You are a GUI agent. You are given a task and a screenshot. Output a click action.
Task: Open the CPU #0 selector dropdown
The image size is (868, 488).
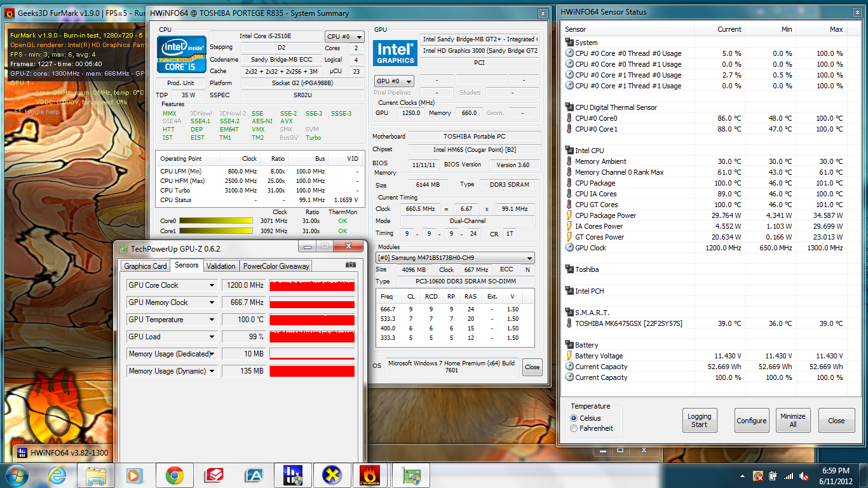(x=344, y=37)
